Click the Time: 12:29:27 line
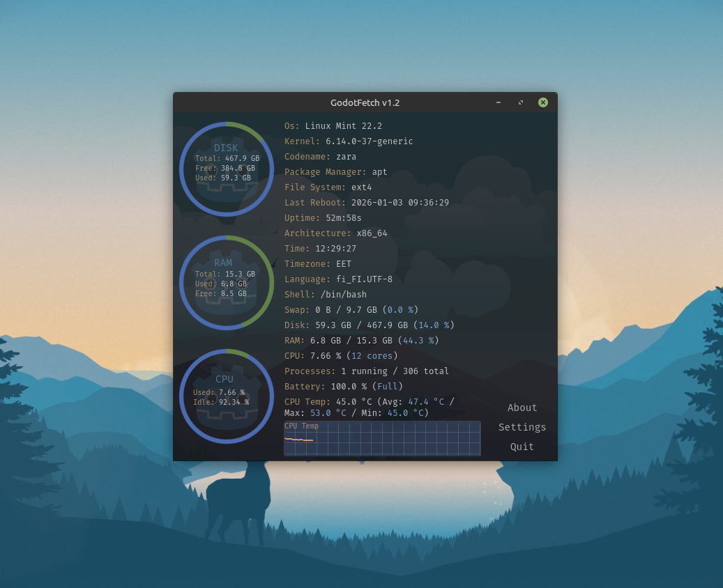 click(320, 249)
